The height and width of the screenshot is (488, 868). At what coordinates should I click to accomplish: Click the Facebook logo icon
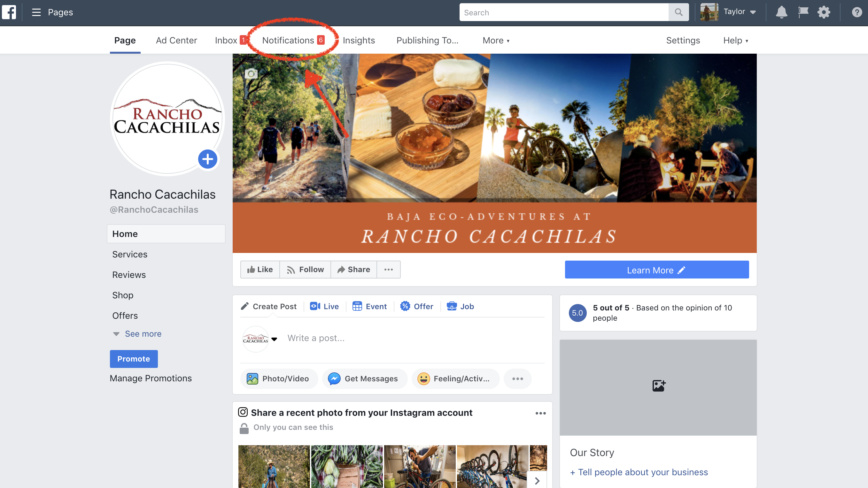9,12
